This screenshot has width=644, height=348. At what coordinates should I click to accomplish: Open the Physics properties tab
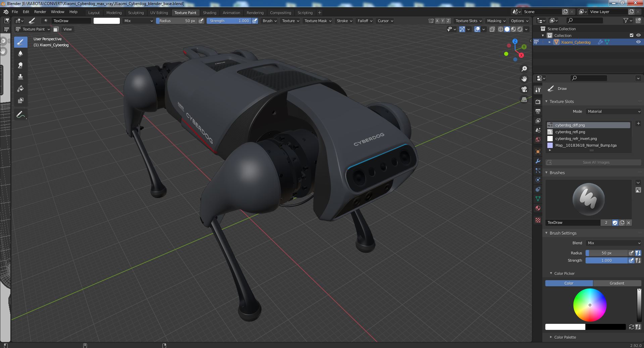[x=538, y=180]
